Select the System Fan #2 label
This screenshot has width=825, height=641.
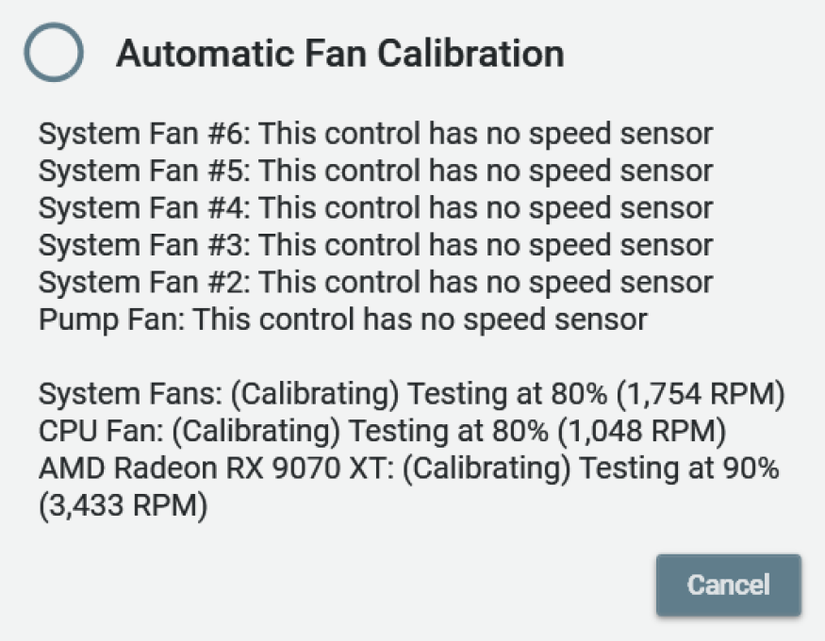click(145, 283)
